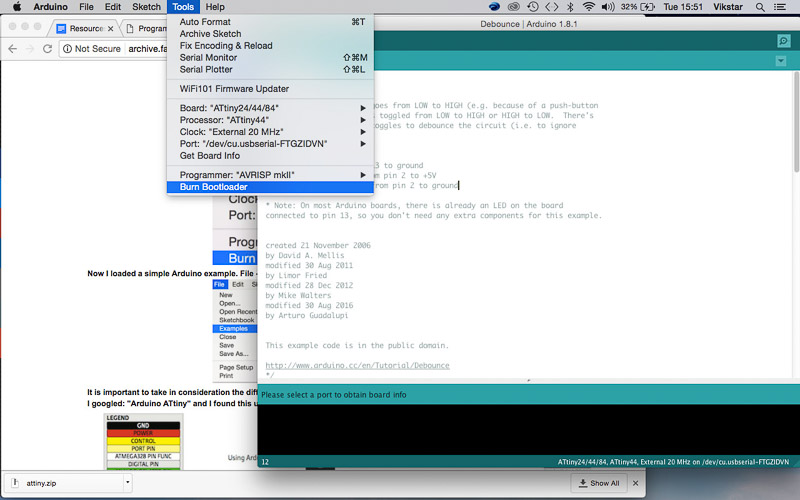Viewport: 800px width, 500px height.
Task: Click the volume icon in the menu bar
Action: [607, 7]
